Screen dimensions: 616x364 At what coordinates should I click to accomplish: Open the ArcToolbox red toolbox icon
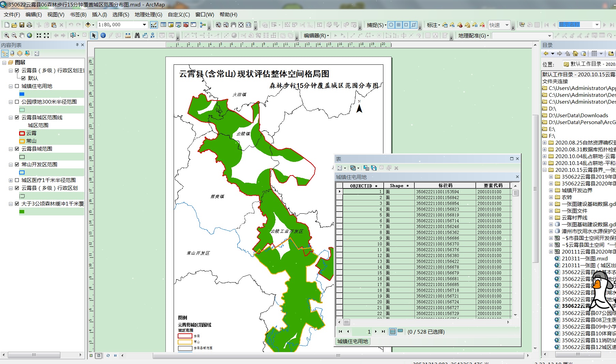tap(186, 25)
